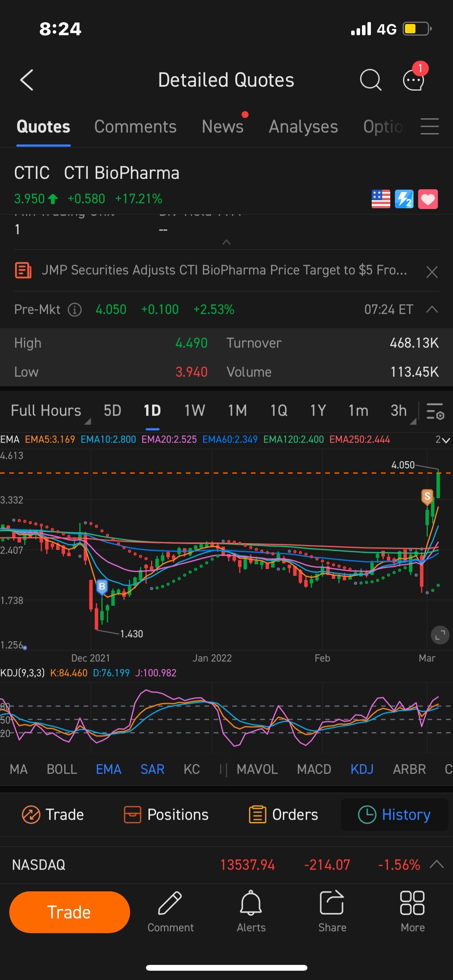Tap the US flag market icon

tap(381, 199)
